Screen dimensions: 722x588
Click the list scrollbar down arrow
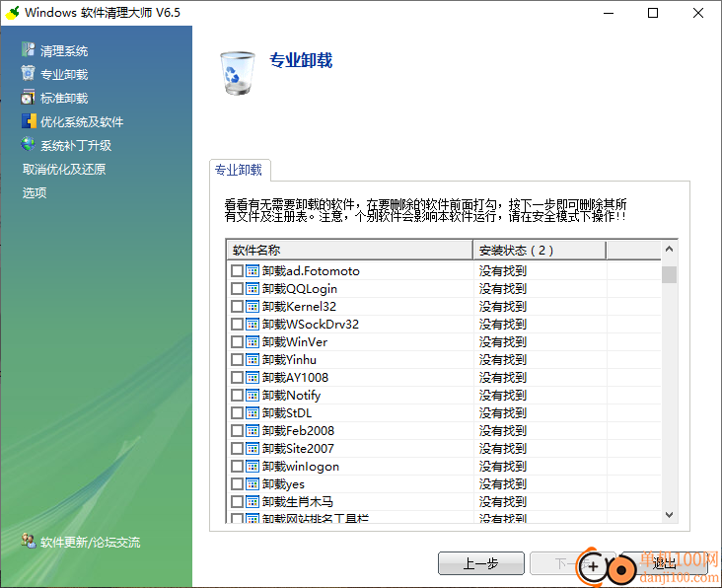coord(669,515)
